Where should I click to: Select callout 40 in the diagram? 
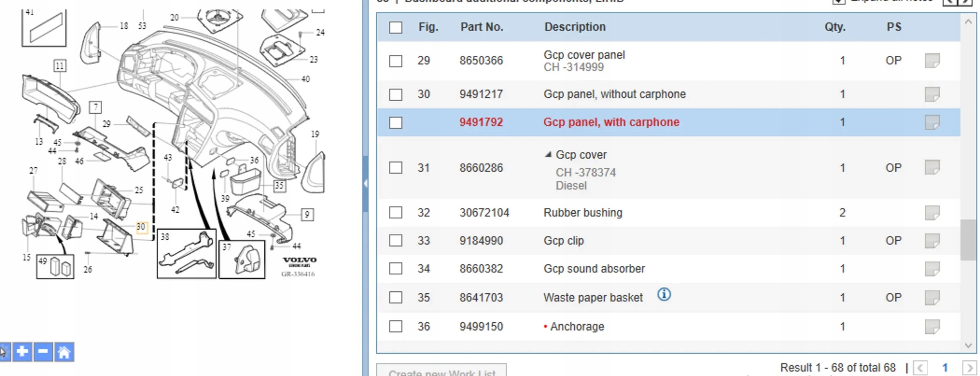(x=306, y=79)
